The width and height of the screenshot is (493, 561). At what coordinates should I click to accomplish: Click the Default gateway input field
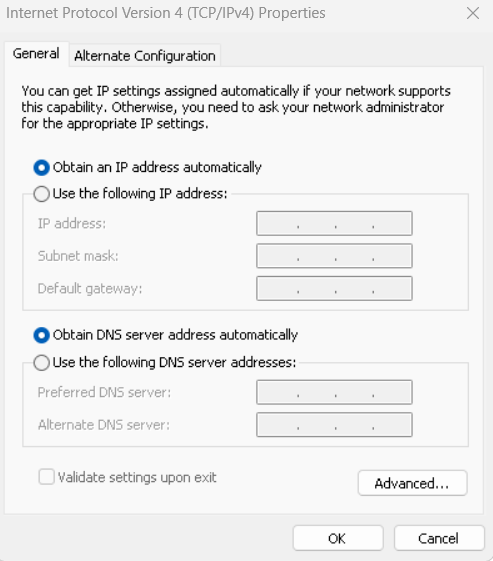[x=334, y=288]
